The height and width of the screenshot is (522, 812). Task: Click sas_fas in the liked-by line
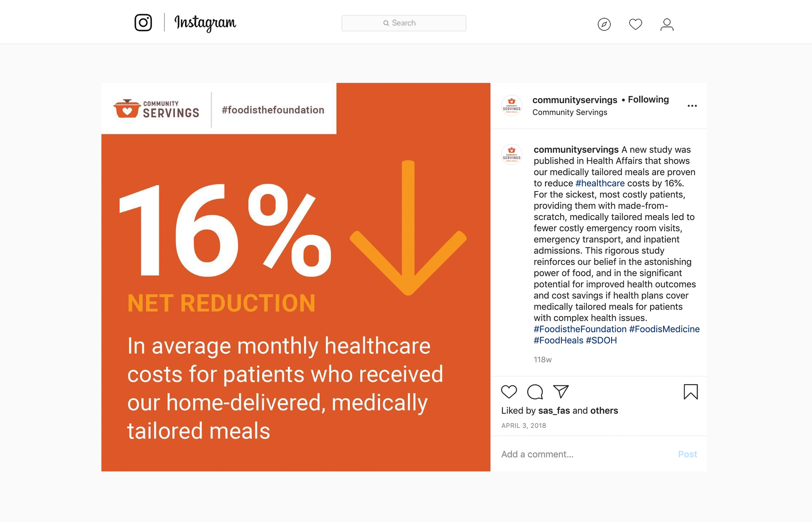[x=554, y=411]
